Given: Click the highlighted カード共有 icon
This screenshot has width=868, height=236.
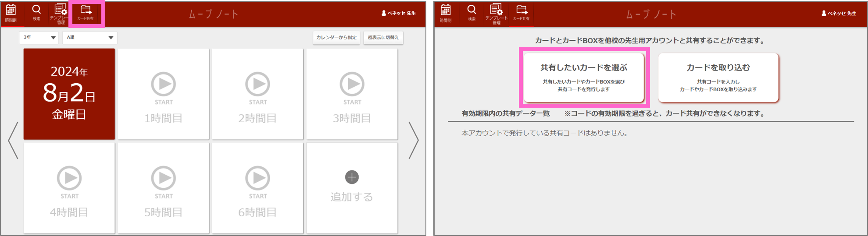Looking at the screenshot, I should 86,13.
